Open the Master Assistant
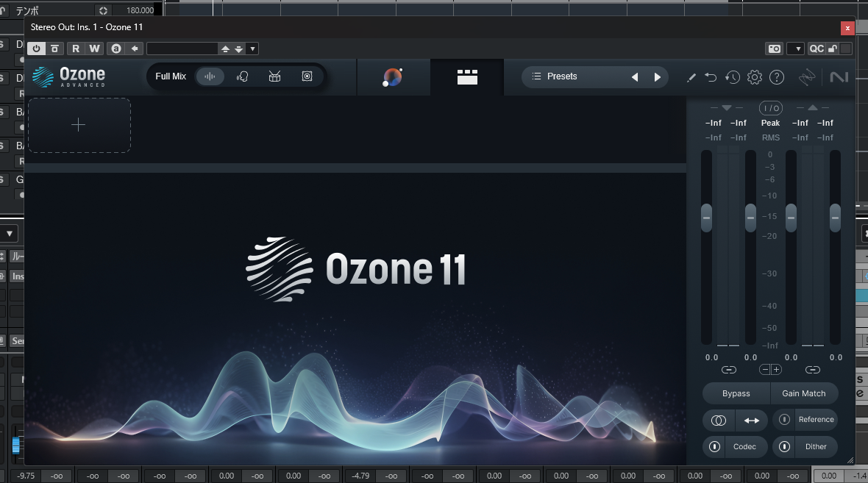 click(393, 76)
